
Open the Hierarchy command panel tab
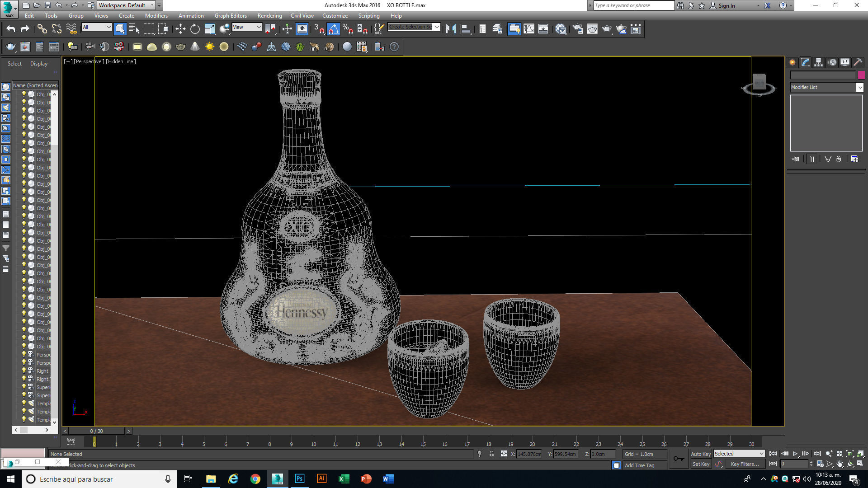point(818,62)
